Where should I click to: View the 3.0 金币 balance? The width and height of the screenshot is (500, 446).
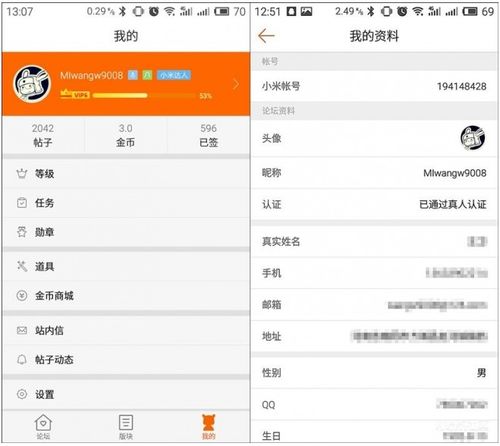[x=126, y=135]
